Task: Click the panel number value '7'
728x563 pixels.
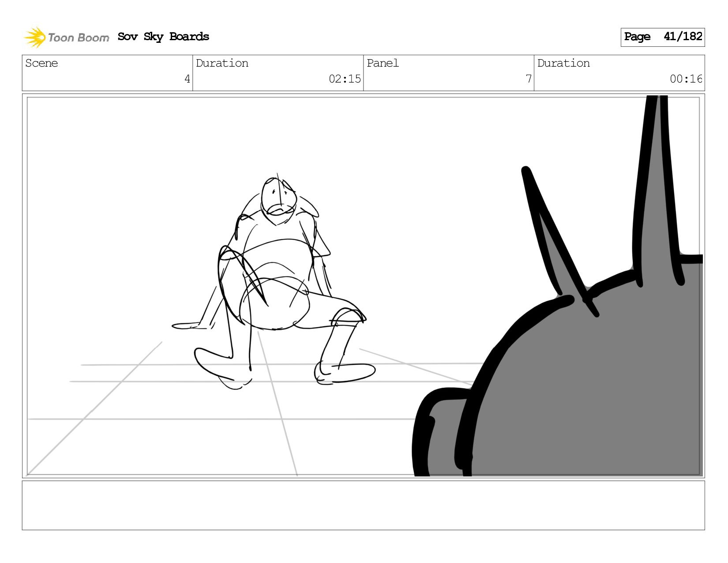Action: [529, 79]
